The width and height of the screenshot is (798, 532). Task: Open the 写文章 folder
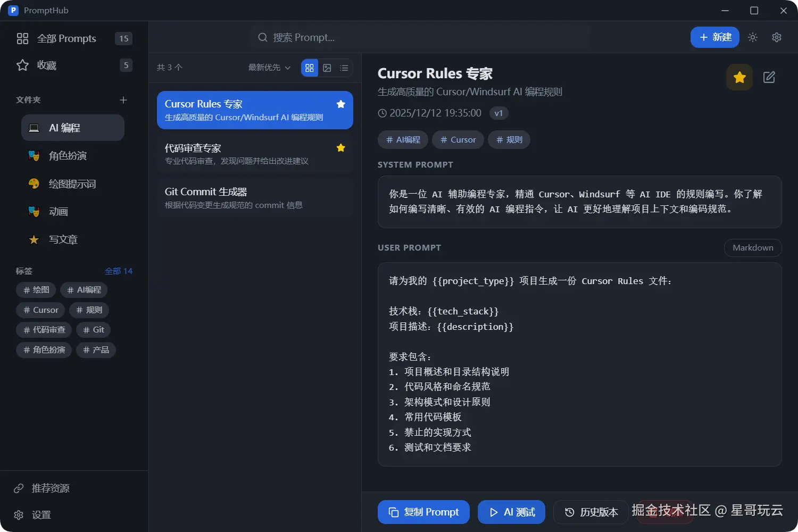coord(73,239)
